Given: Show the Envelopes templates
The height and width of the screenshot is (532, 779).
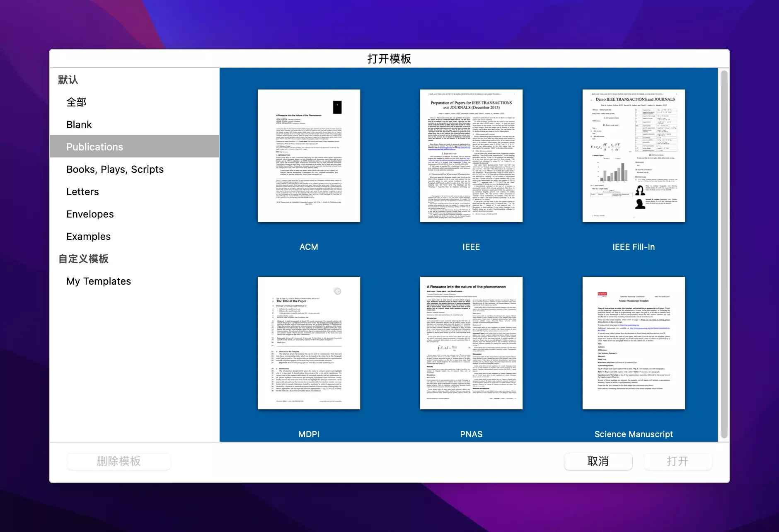Looking at the screenshot, I should click(x=134, y=214).
